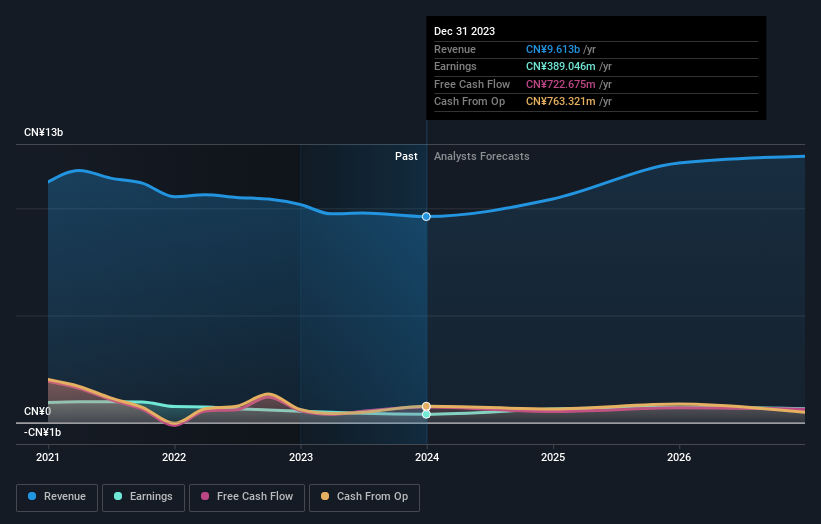
Task: Click the CN¥0 y-axis label
Action: tap(38, 411)
